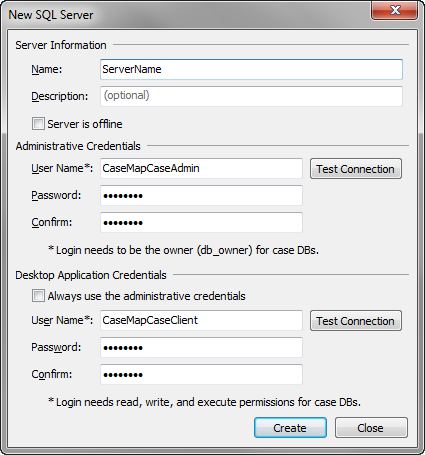Select the desktop application Confirm field

pos(201,374)
